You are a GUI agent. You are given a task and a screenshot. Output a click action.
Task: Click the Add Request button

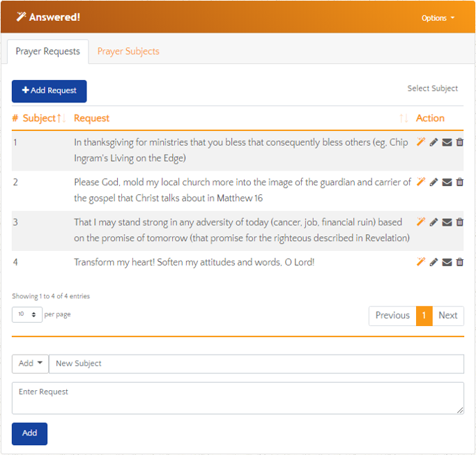point(49,91)
